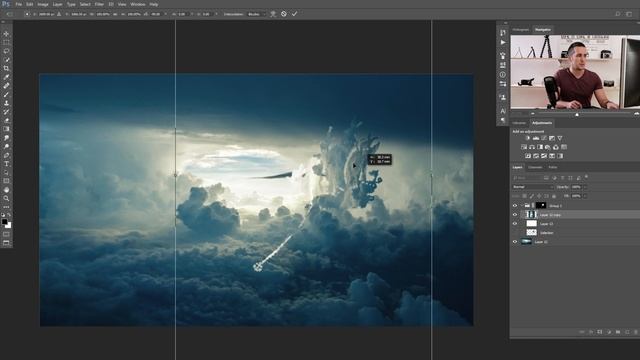This screenshot has height=360, width=640.
Task: Open the Fill value dropdown arrow
Action: pyautogui.click(x=585, y=196)
